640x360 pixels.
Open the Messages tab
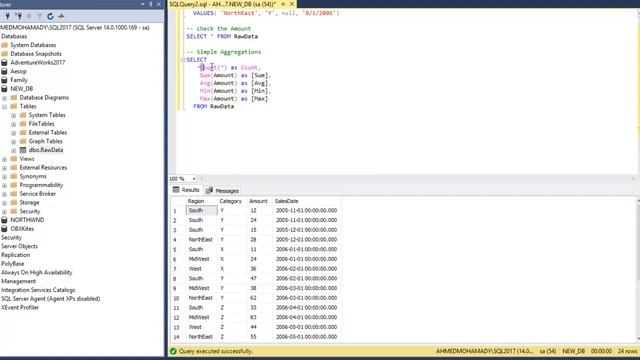click(x=223, y=191)
